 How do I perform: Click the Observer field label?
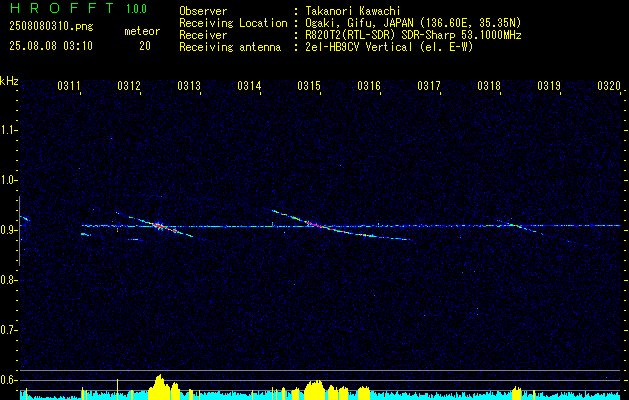coord(203,11)
